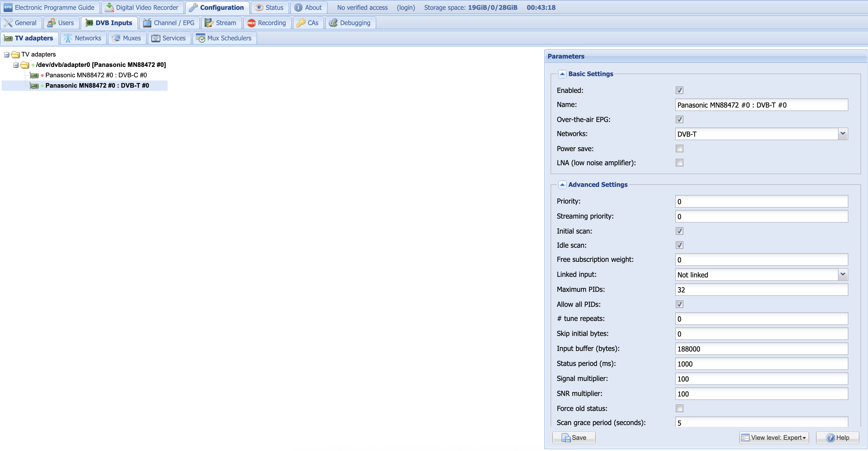Click the Electronic Programme Guide EPG icon
868x451 pixels.
click(8, 7)
